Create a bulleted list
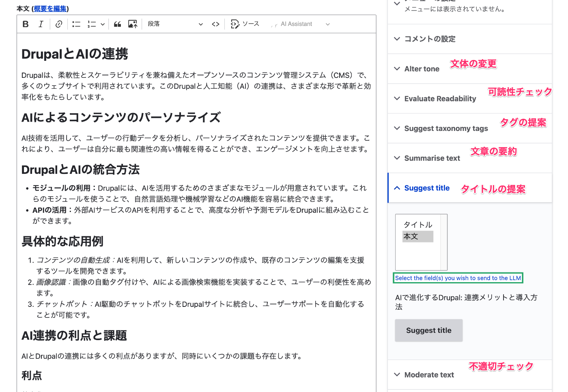 tap(76, 24)
